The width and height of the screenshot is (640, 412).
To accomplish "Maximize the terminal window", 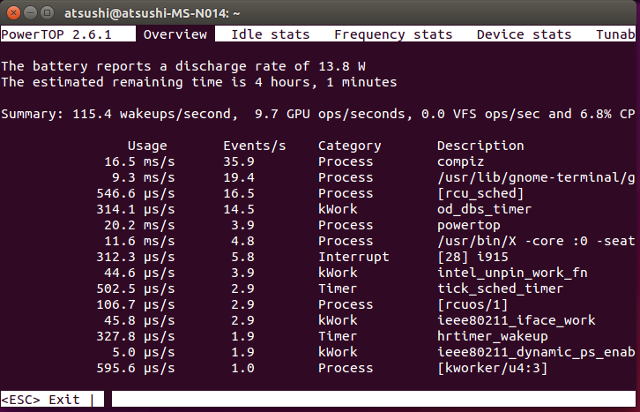I will tap(52, 11).
